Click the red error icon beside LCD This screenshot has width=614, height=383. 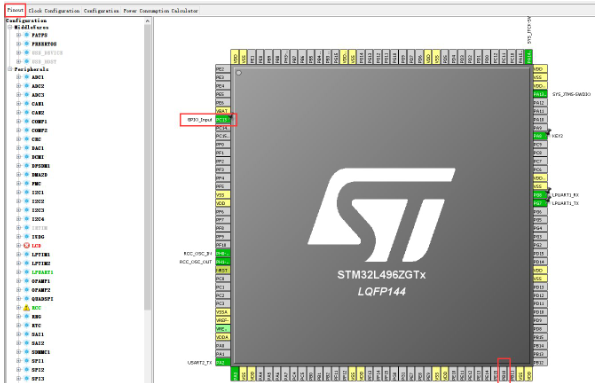point(27,246)
